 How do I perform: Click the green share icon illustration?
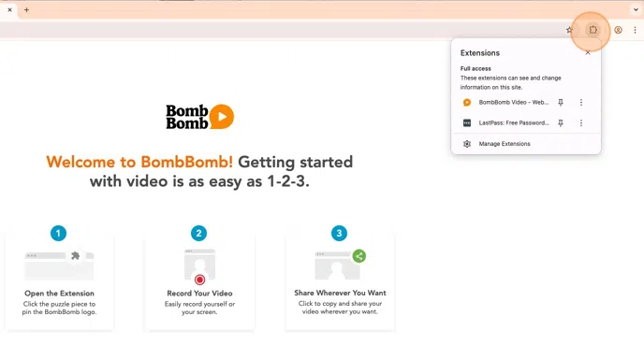pyautogui.click(x=359, y=256)
